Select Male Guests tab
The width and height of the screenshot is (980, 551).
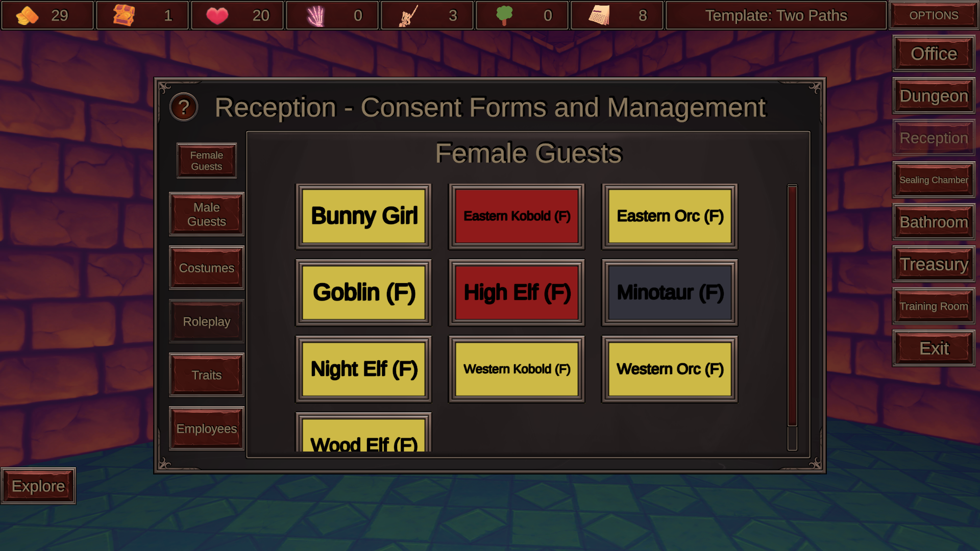[x=207, y=215]
